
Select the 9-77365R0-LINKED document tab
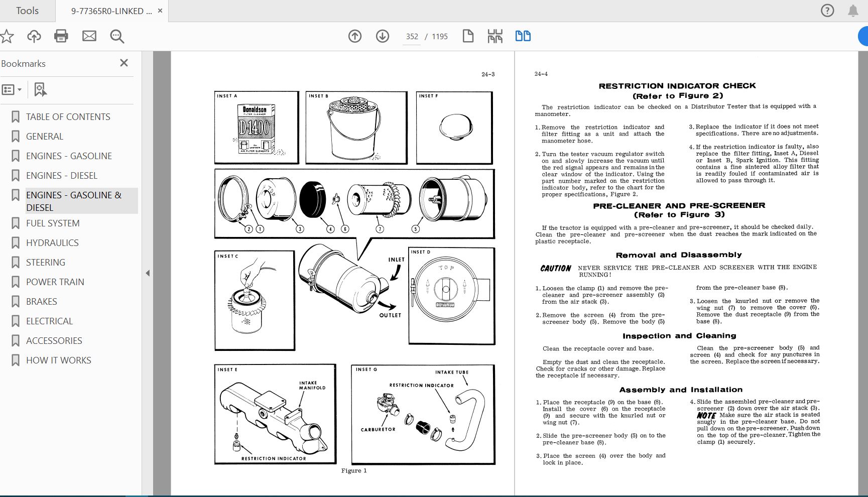click(x=110, y=10)
